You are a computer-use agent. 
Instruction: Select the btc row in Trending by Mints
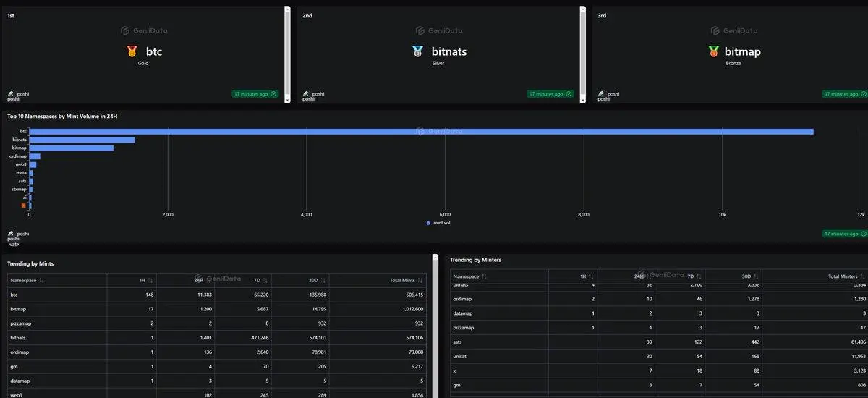(217, 295)
